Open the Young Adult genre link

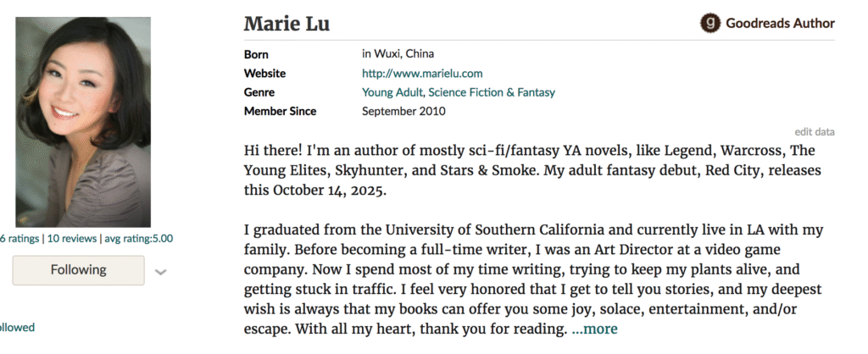pyautogui.click(x=392, y=92)
